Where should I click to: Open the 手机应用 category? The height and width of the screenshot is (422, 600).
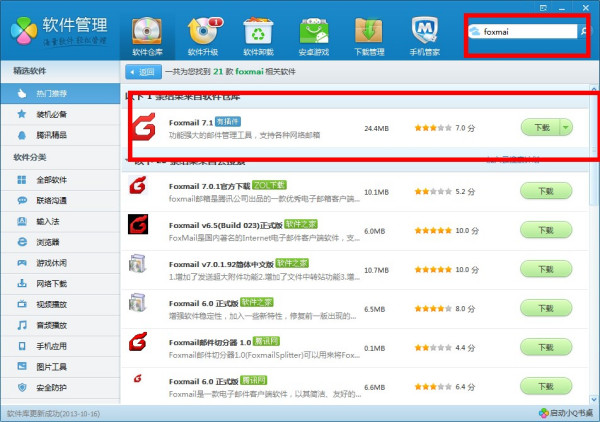click(60, 346)
